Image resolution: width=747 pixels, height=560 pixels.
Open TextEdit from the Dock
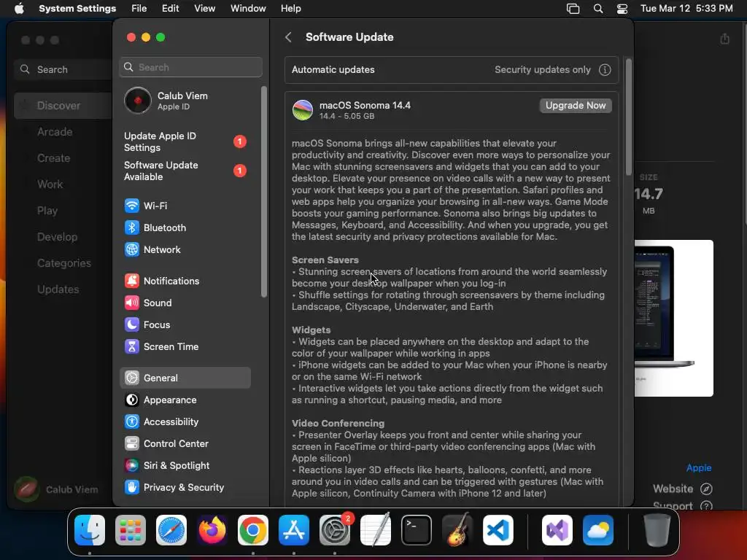click(x=376, y=530)
